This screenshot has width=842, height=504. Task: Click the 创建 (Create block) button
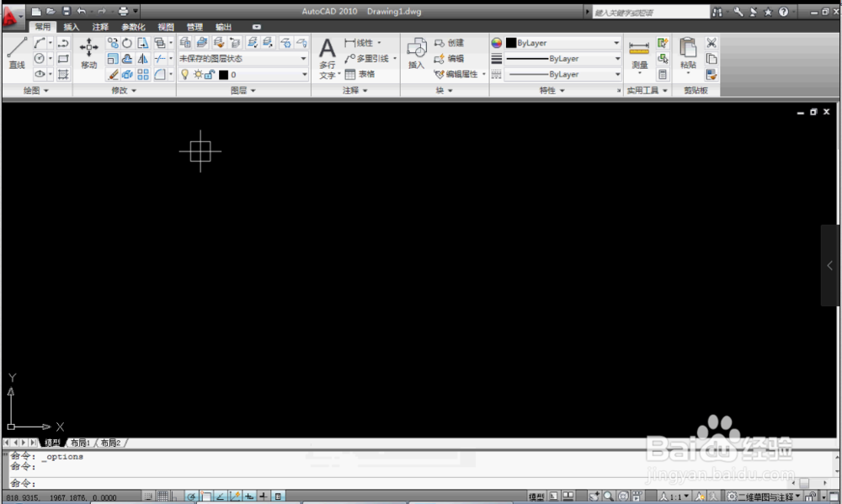pos(449,43)
